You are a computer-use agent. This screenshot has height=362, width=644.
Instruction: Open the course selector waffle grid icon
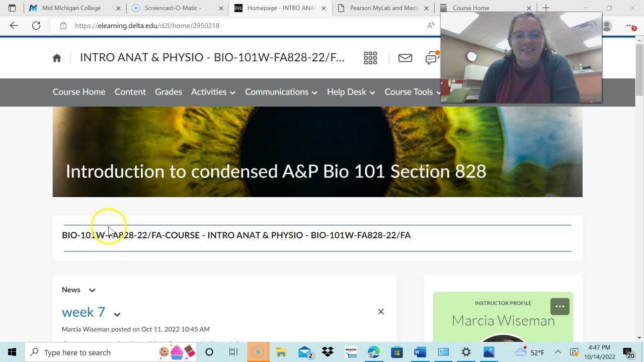[370, 58]
